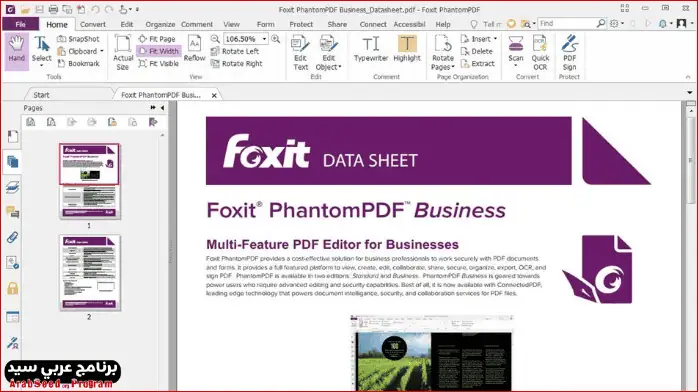Open the Attachments paperclip panel
This screenshot has height=392, width=698.
[12, 237]
